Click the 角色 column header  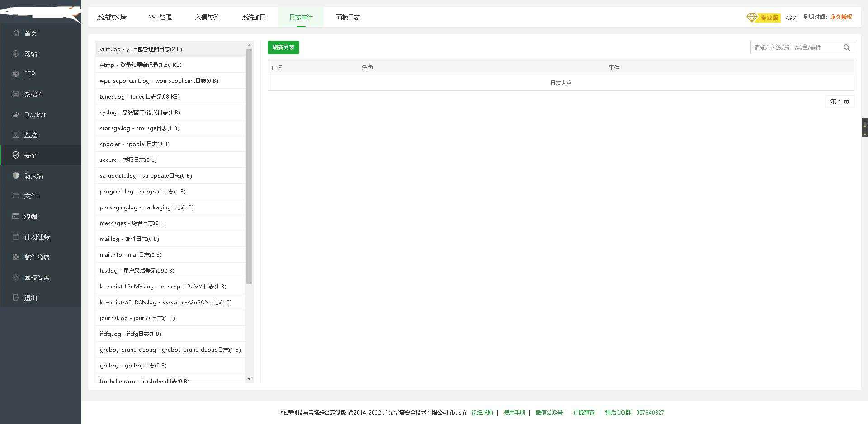[368, 67]
